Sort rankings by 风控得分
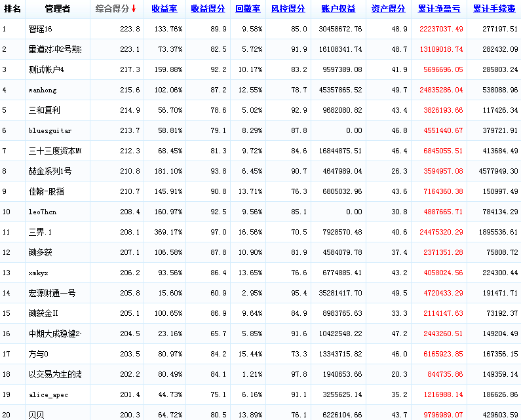 tap(288, 9)
